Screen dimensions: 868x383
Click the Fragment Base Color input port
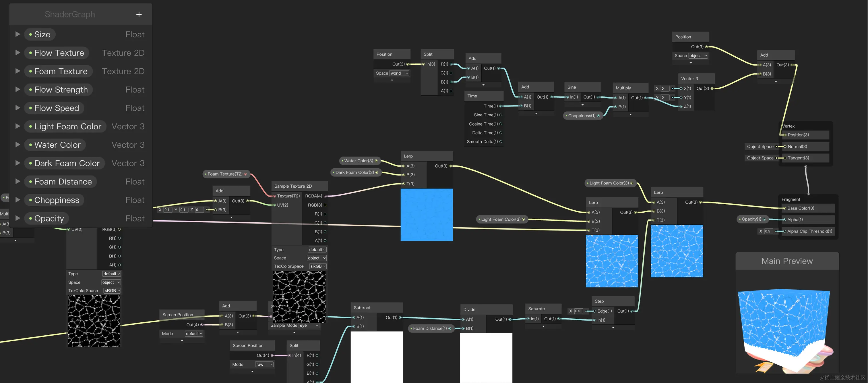click(784, 208)
